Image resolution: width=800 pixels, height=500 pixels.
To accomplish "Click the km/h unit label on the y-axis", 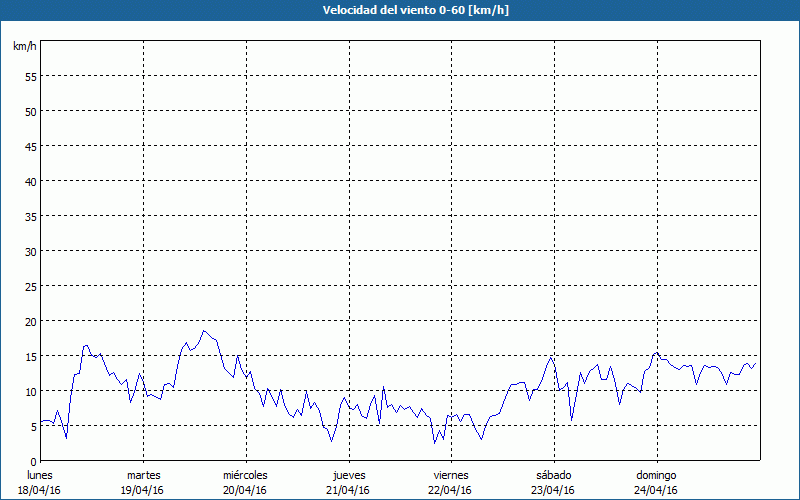I will coord(24,46).
